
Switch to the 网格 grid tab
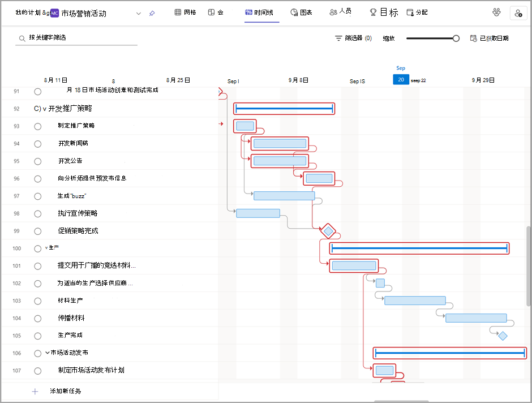[x=185, y=12]
